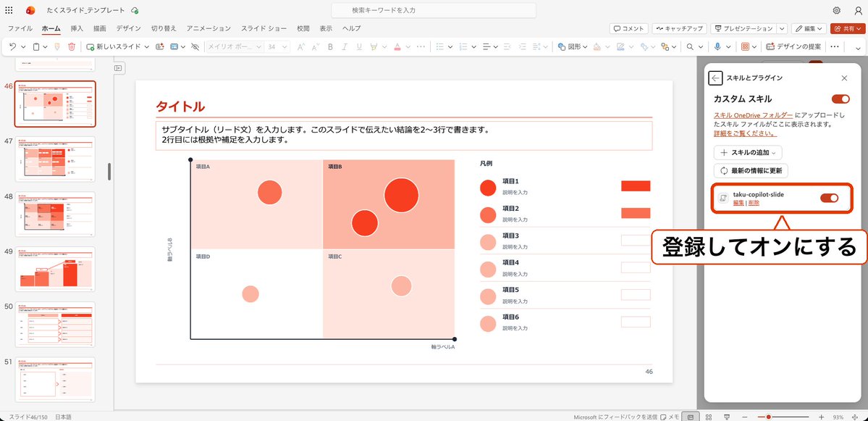Click the hide slide eye icon

194,47
